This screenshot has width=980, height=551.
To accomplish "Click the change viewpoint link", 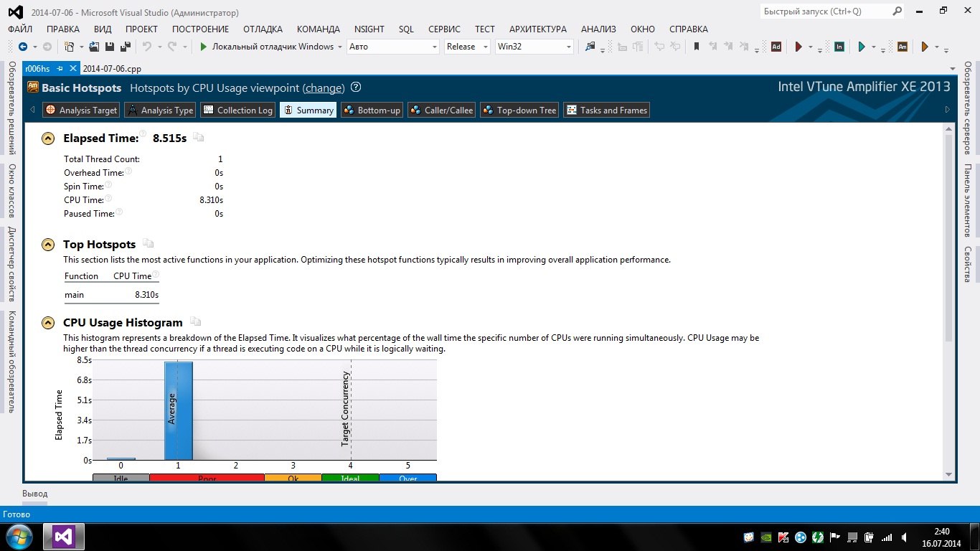I will pos(324,88).
